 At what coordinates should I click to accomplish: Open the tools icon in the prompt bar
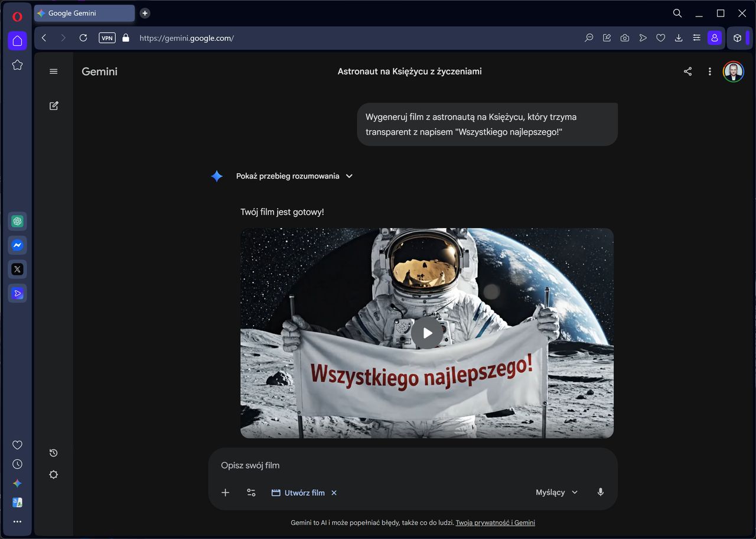(x=251, y=492)
